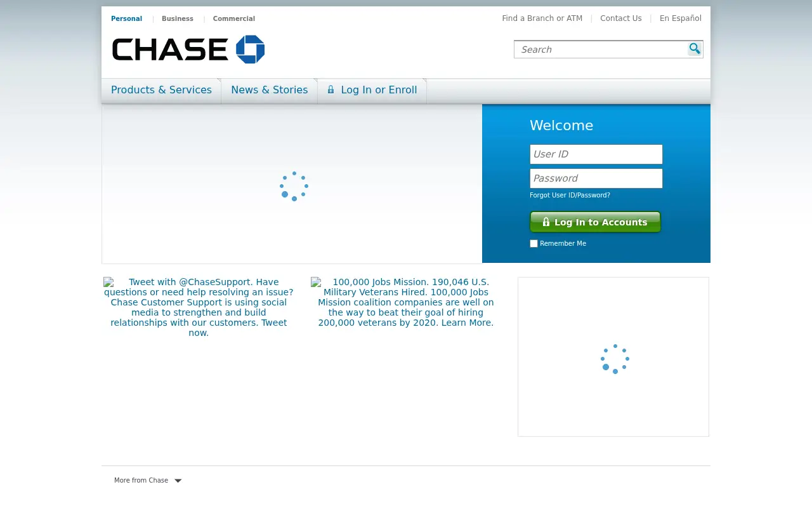
Task: Select the Personal banking tab
Action: [x=126, y=18]
